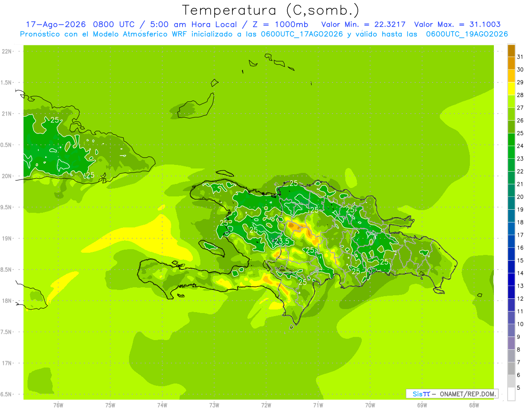This screenshot has height=411, width=532.
Task: Click the 23.5 contour label over Haiti
Action: [282, 241]
